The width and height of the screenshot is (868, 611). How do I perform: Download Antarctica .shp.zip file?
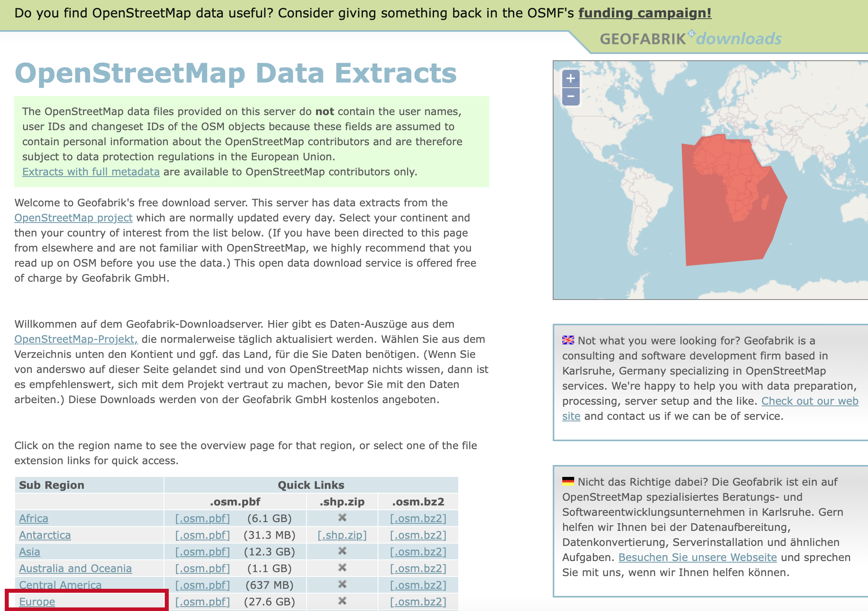342,535
